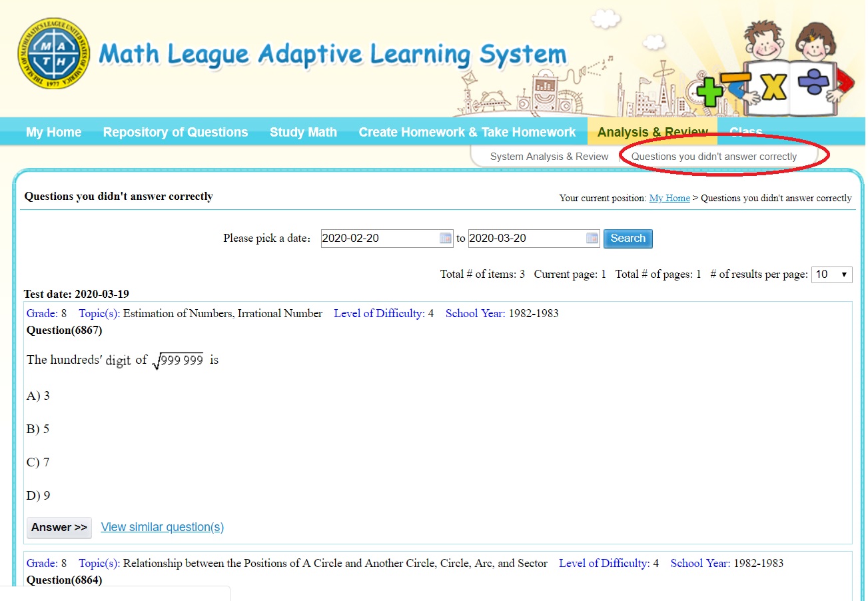Click the Answer >> button for question 6867

pos(59,528)
